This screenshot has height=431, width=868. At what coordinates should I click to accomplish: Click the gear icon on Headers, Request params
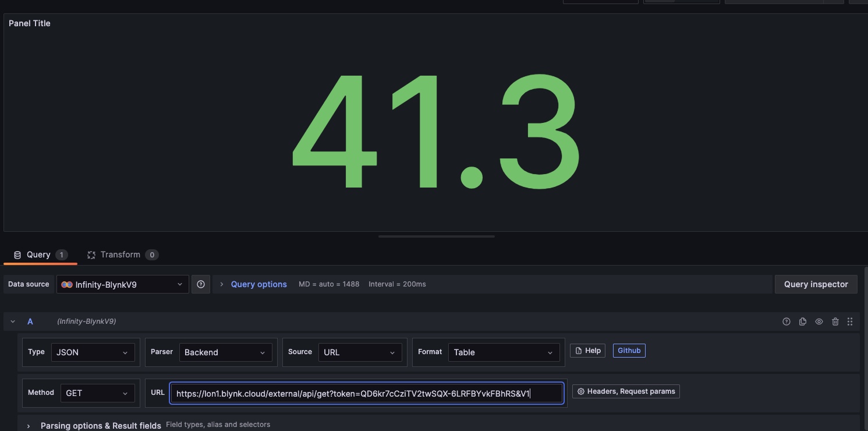coord(581,391)
